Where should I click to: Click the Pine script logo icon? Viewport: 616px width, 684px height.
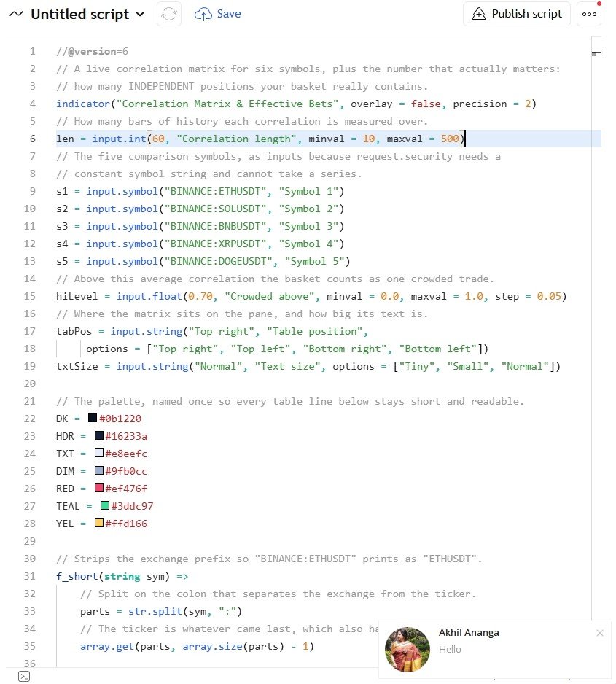16,14
